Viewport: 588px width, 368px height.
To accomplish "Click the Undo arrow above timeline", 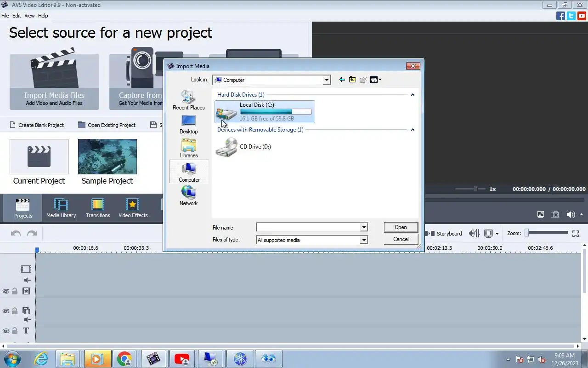I will click(x=16, y=234).
